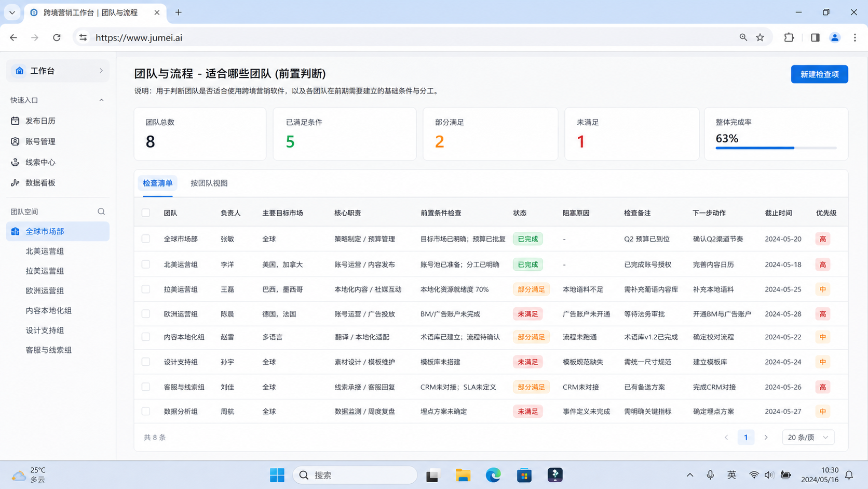Toggle the select-all checkbox in table header
Image resolution: width=868 pixels, height=489 pixels.
pos(146,213)
